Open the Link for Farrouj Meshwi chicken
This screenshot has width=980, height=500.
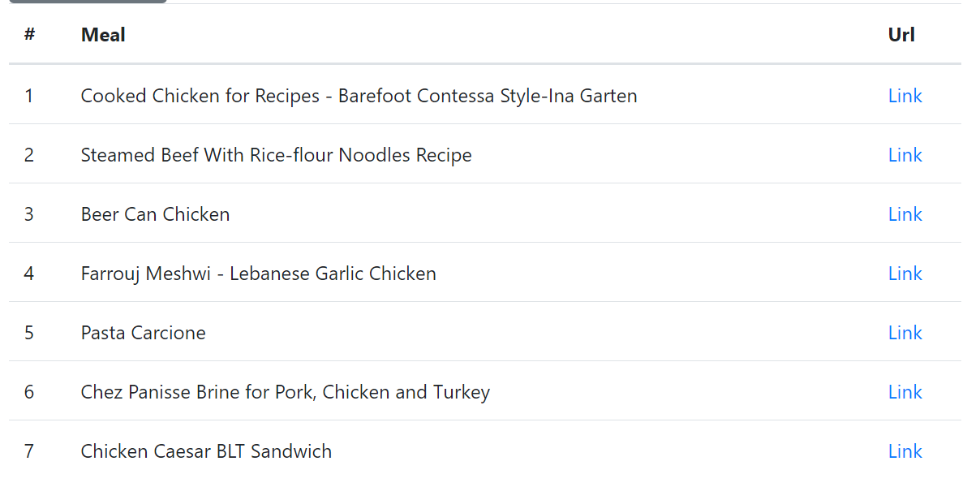[905, 274]
